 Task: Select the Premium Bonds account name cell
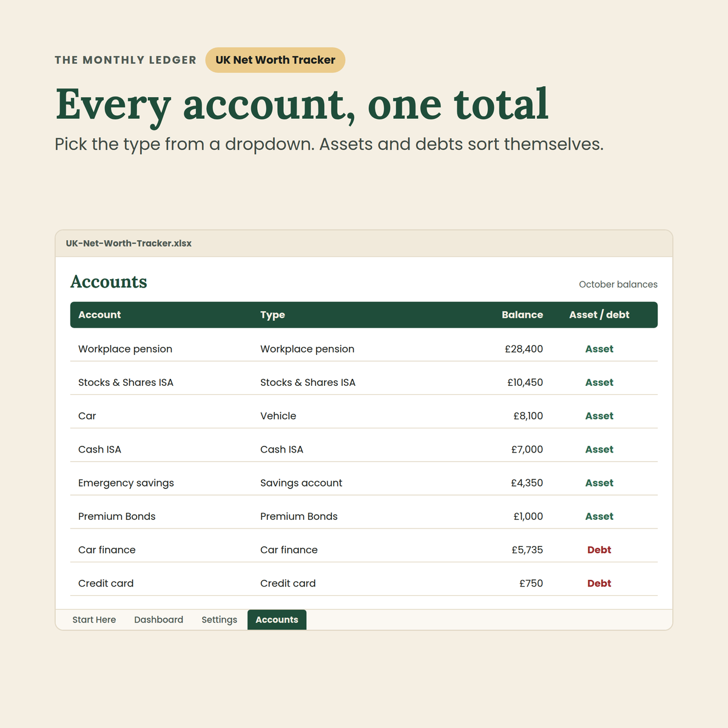point(117,516)
